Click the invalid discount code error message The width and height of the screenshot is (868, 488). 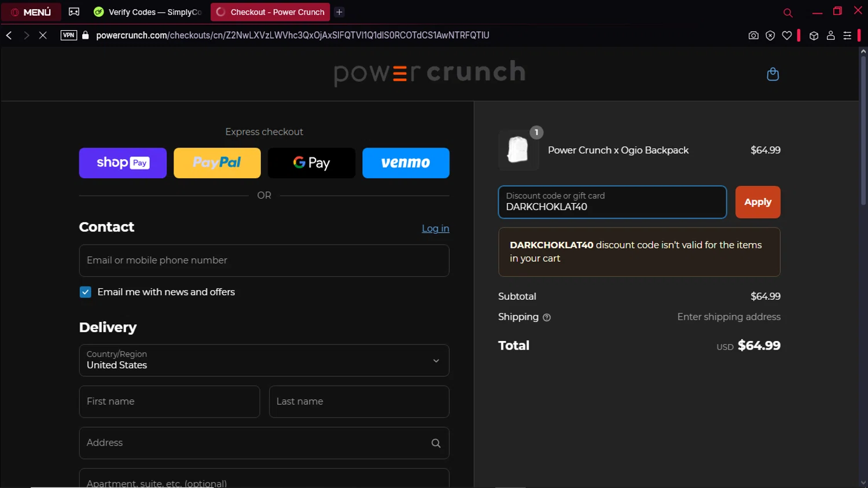coord(639,252)
